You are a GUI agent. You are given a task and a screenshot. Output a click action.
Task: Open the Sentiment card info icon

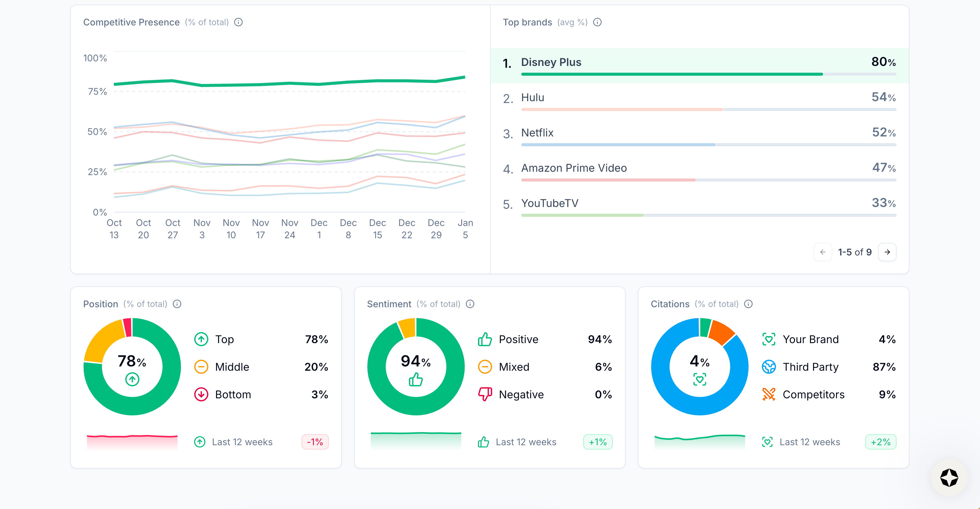point(470,304)
